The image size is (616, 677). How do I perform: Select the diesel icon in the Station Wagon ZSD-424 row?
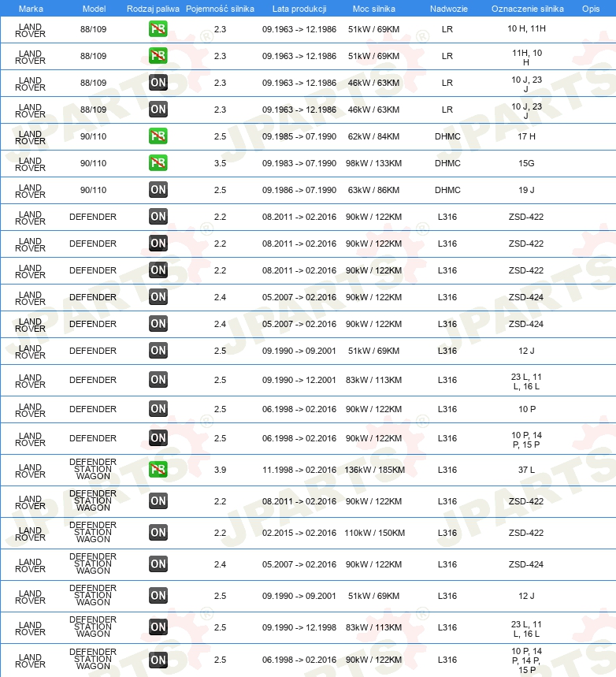click(x=158, y=564)
